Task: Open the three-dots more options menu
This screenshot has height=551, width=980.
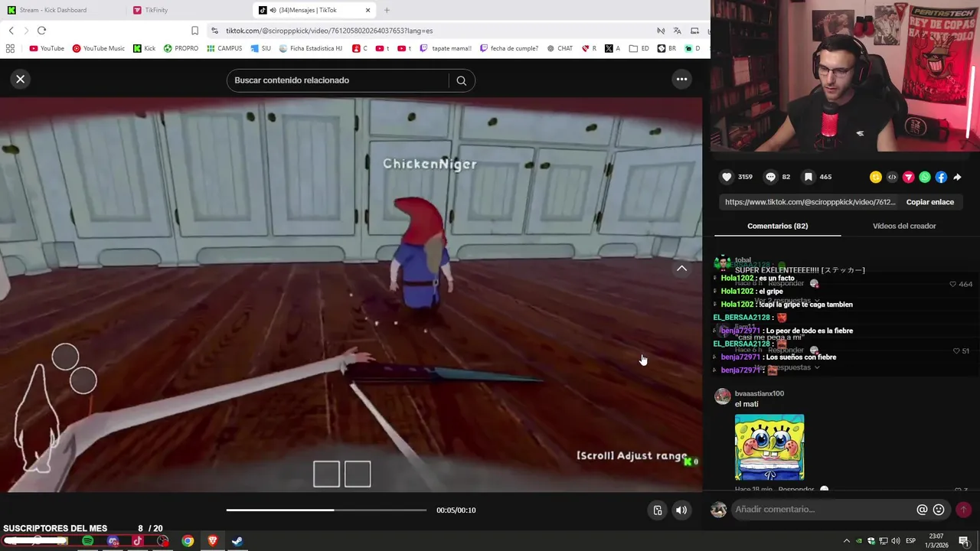Action: click(681, 79)
